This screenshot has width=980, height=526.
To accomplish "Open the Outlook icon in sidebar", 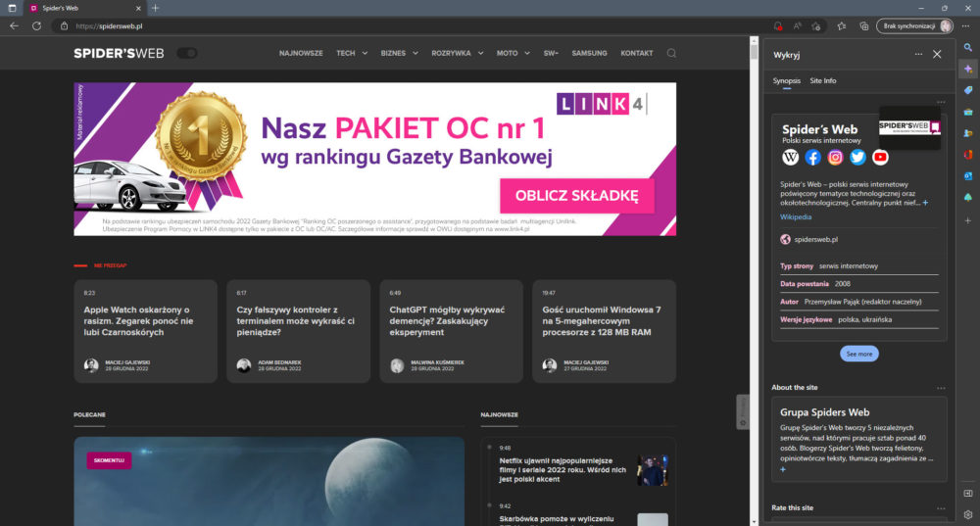I will [x=967, y=175].
